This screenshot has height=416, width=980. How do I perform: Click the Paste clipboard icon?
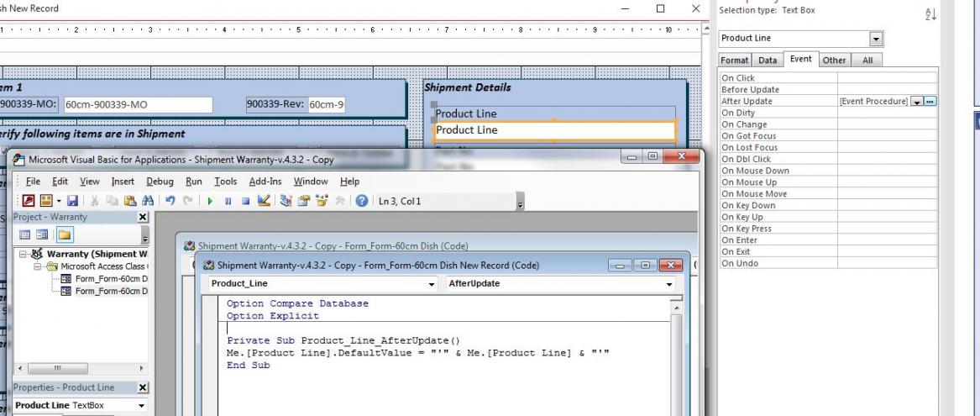130,201
